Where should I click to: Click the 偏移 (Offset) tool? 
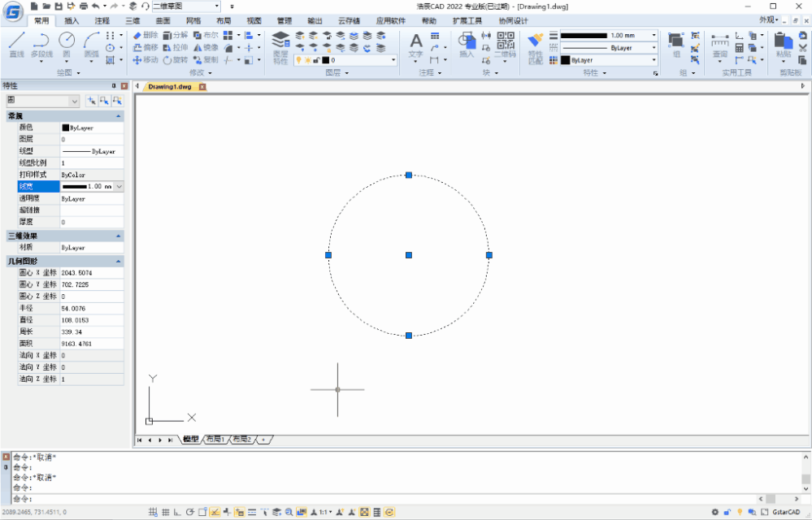(x=145, y=48)
